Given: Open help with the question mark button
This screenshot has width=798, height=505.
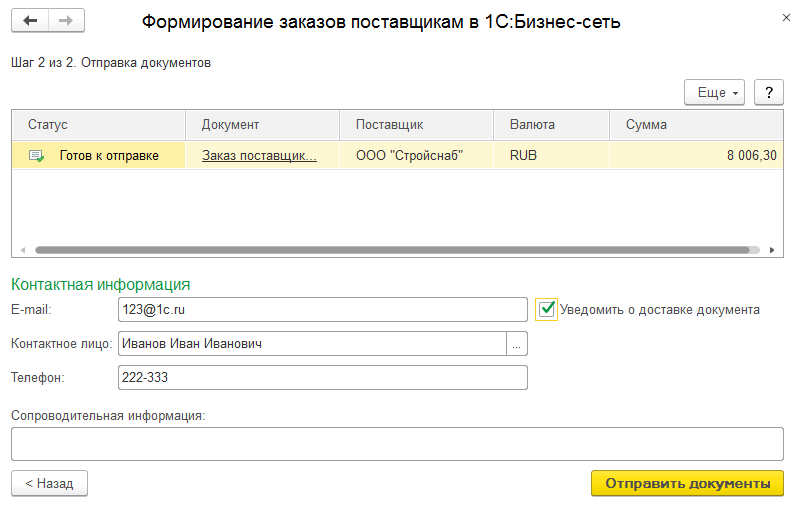Looking at the screenshot, I should click(768, 92).
